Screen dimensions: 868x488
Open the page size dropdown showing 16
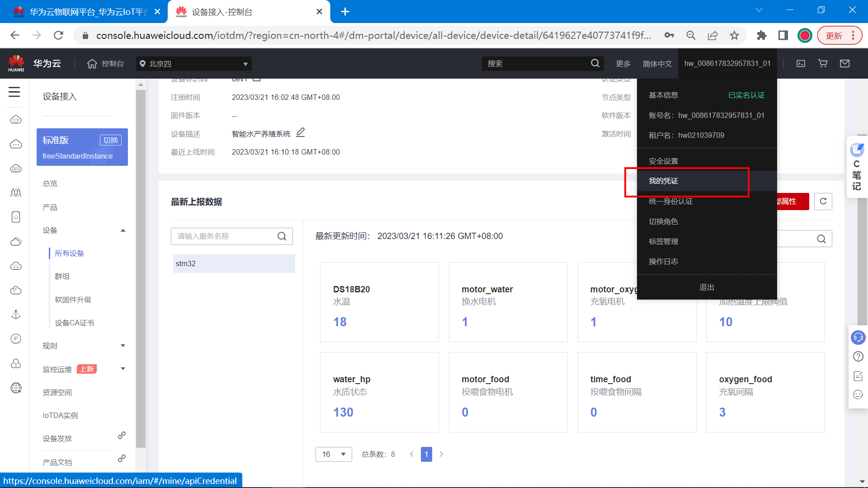tap(334, 454)
